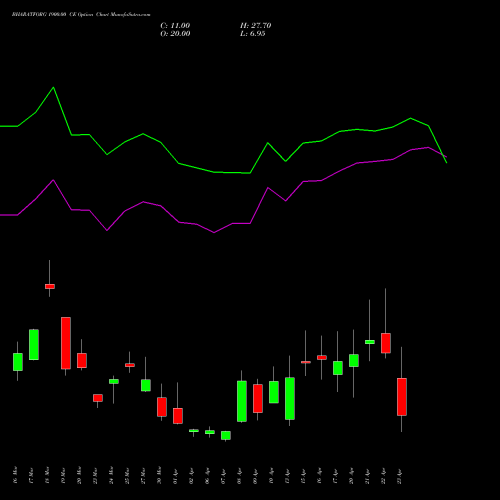Click the tall red candle above 19 Mar
This screenshot has width=500, height=500.
tap(66, 343)
